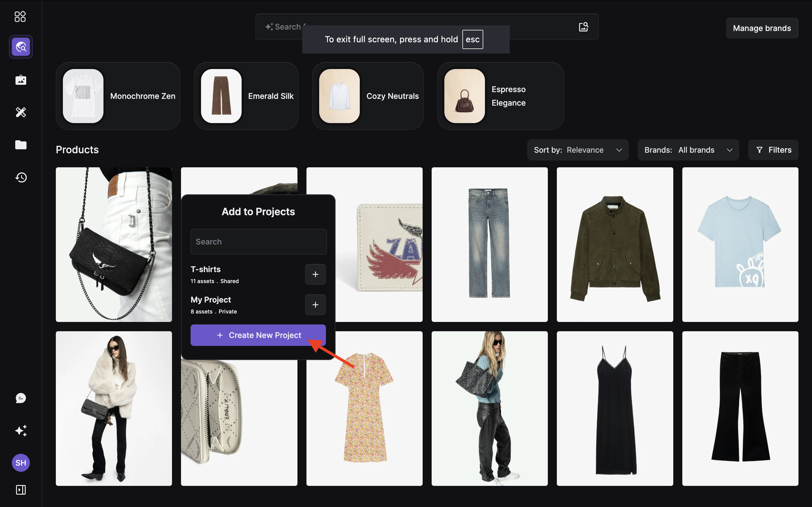
Task: Open the chat bubble icon
Action: point(21,398)
